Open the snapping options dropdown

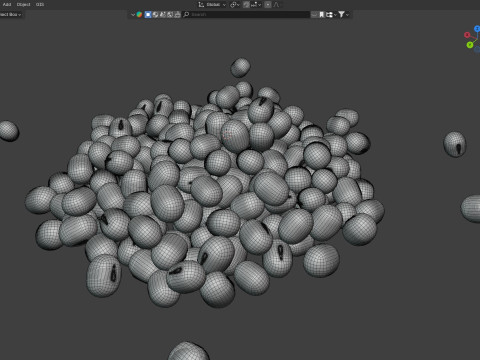(x=256, y=5)
